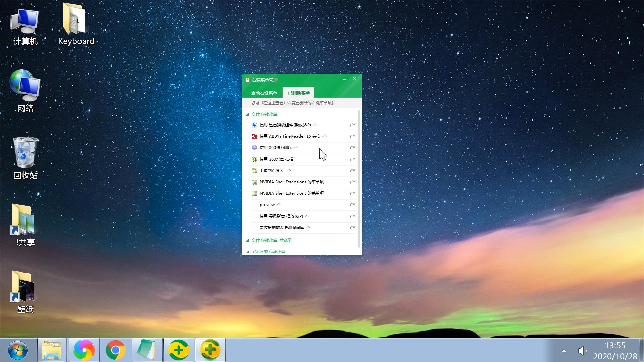Click restore arrow for 360强力删除
This screenshot has width=644, height=362.
pos(352,148)
